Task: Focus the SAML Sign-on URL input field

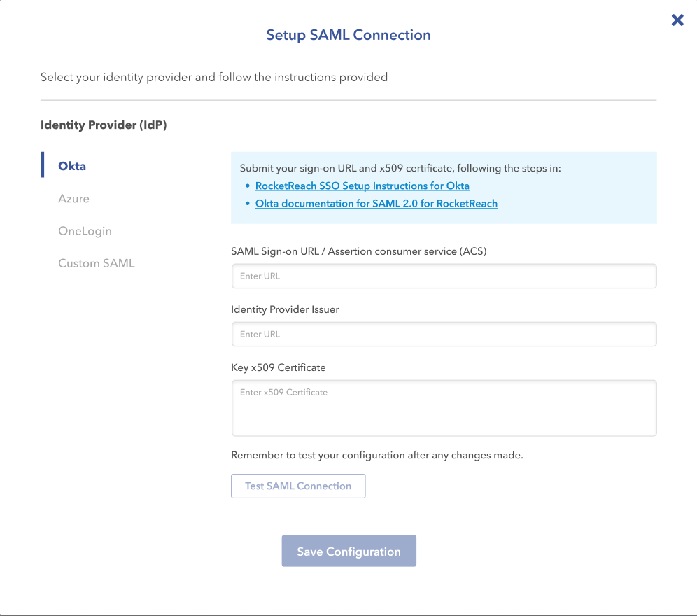Action: pyautogui.click(x=444, y=276)
